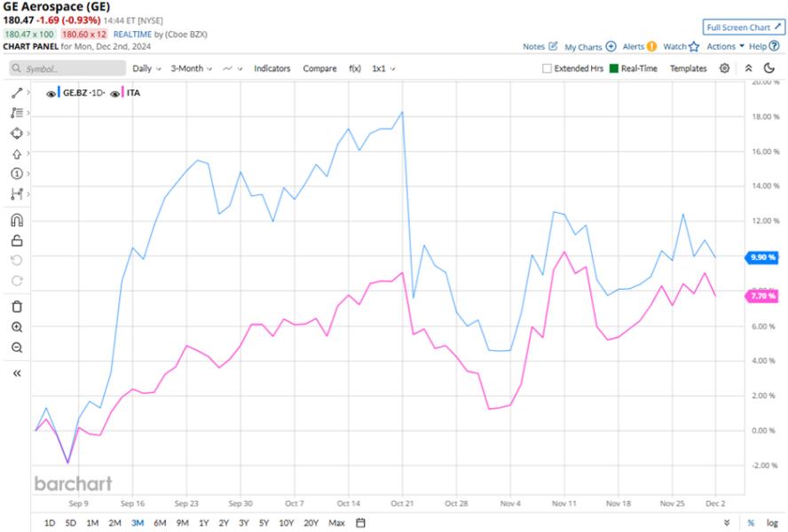The height and width of the screenshot is (532, 788).
Task: Click the Symbol search input field
Action: click(x=67, y=68)
